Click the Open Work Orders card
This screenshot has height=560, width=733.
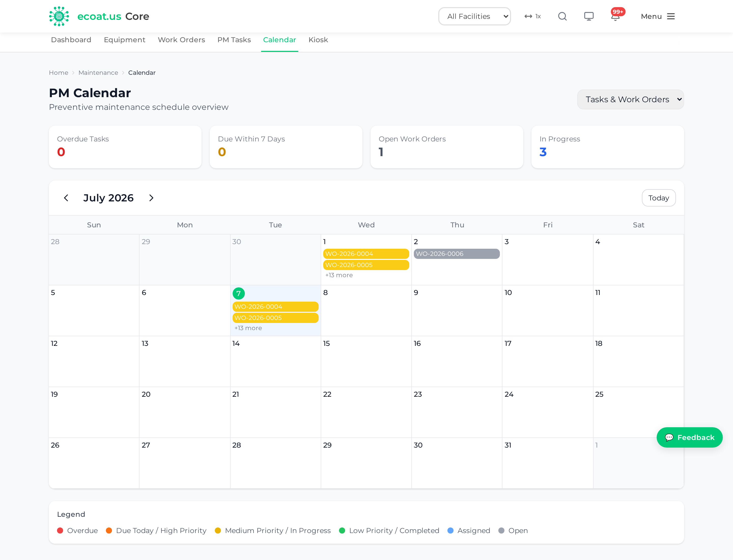pos(447,147)
